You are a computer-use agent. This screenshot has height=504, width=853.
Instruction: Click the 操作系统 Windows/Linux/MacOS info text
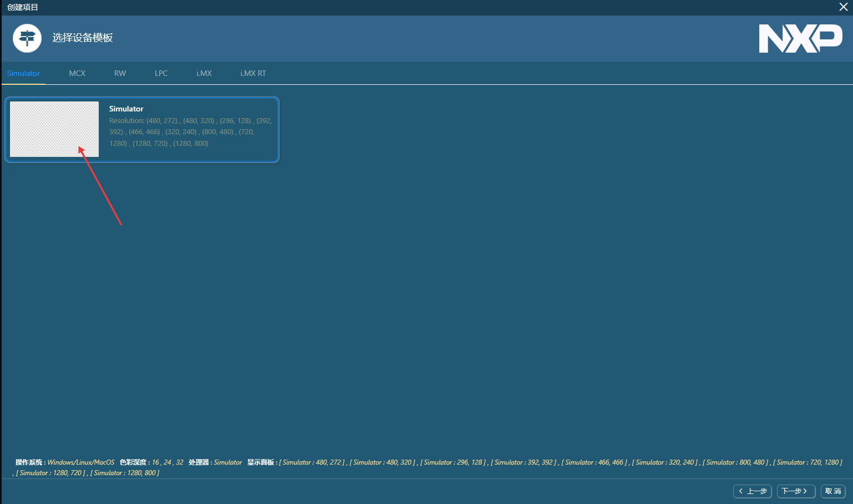coord(65,462)
